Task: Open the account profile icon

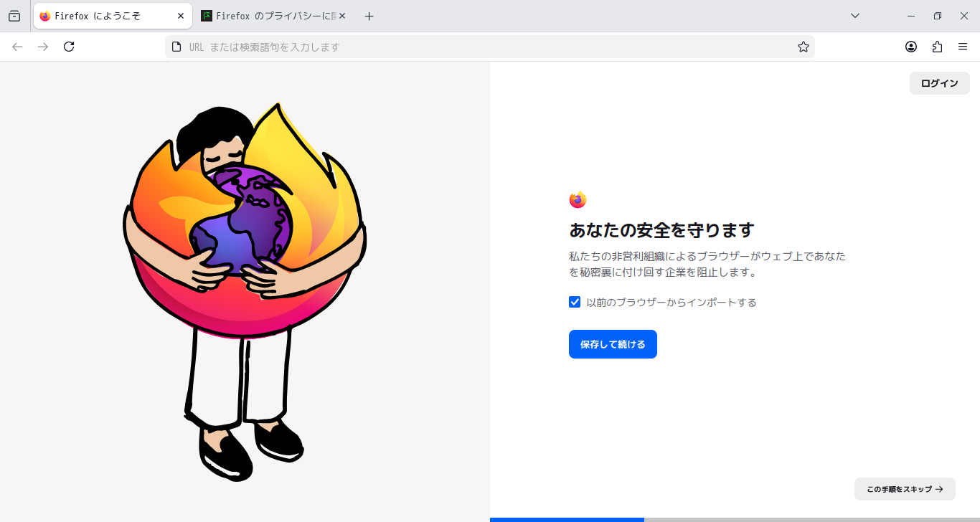Action: [911, 47]
